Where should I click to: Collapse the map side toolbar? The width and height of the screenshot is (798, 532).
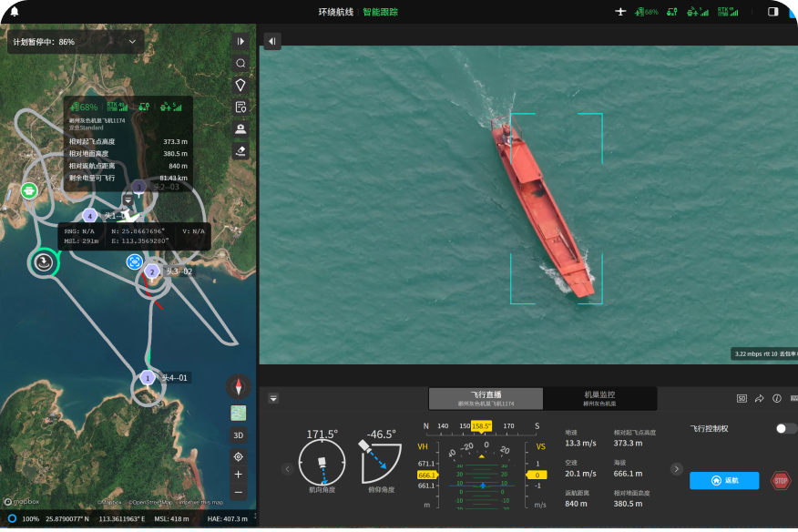click(x=240, y=41)
